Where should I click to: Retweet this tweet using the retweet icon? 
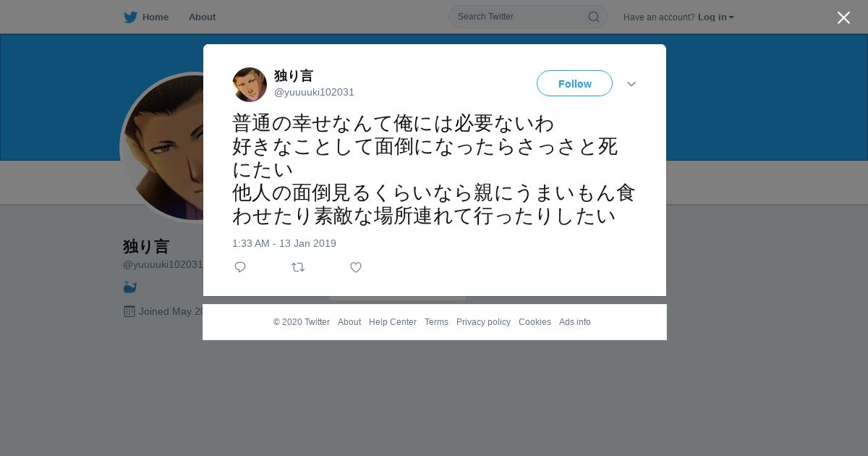(x=298, y=267)
